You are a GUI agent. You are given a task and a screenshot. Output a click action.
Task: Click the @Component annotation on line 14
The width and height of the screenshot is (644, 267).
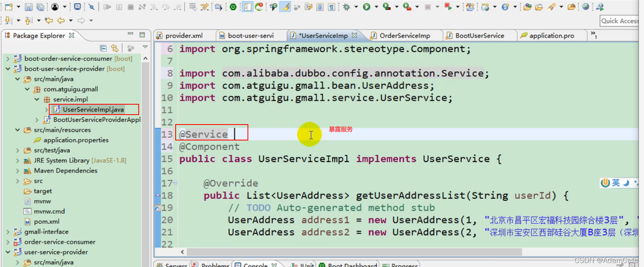pos(209,146)
